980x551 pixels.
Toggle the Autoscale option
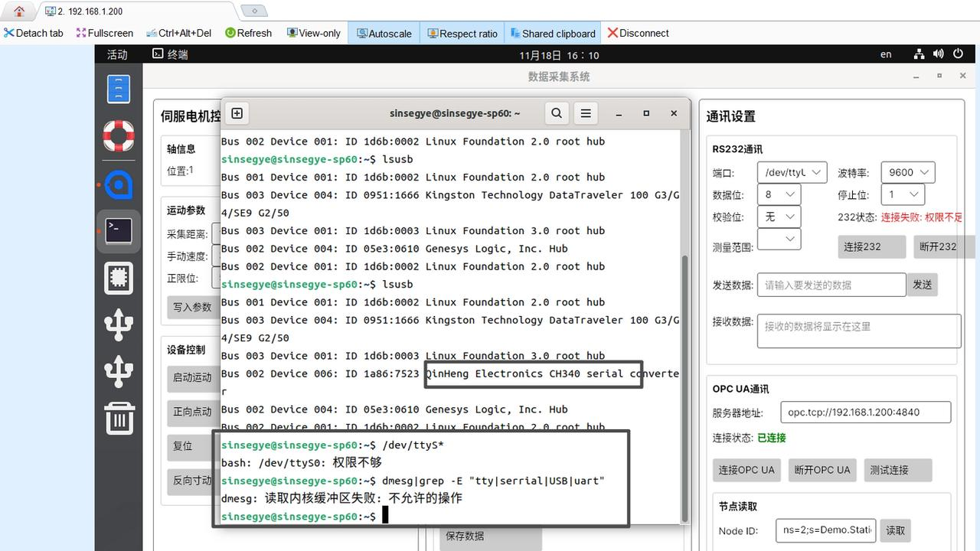coord(384,33)
